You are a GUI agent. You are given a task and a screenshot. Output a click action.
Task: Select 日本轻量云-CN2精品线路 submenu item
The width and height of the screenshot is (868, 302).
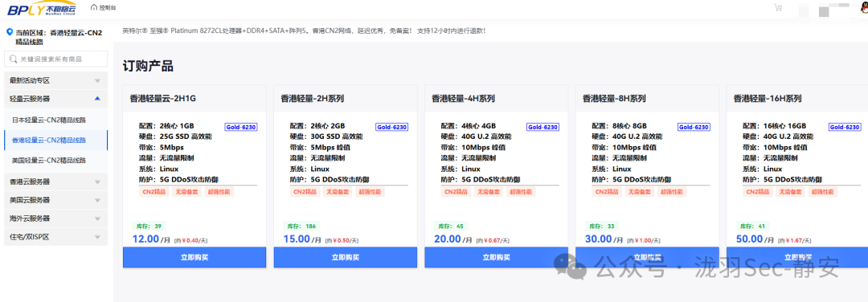pyautogui.click(x=55, y=120)
